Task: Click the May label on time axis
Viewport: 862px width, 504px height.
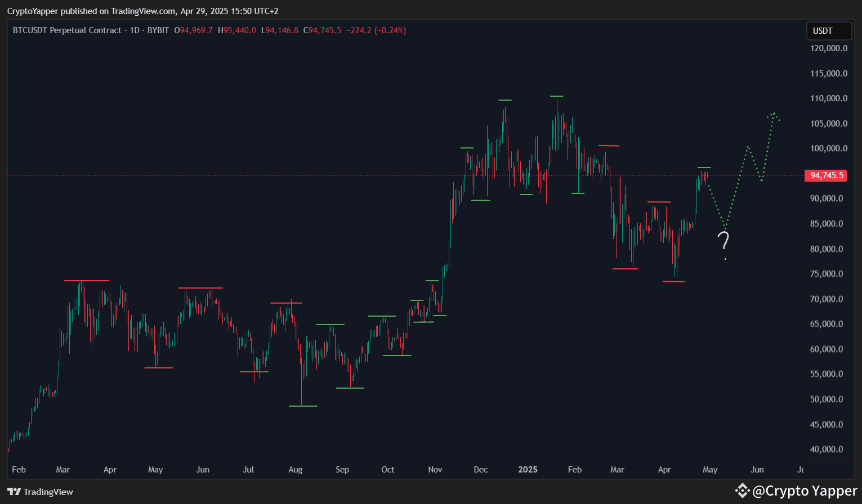Action: [709, 469]
